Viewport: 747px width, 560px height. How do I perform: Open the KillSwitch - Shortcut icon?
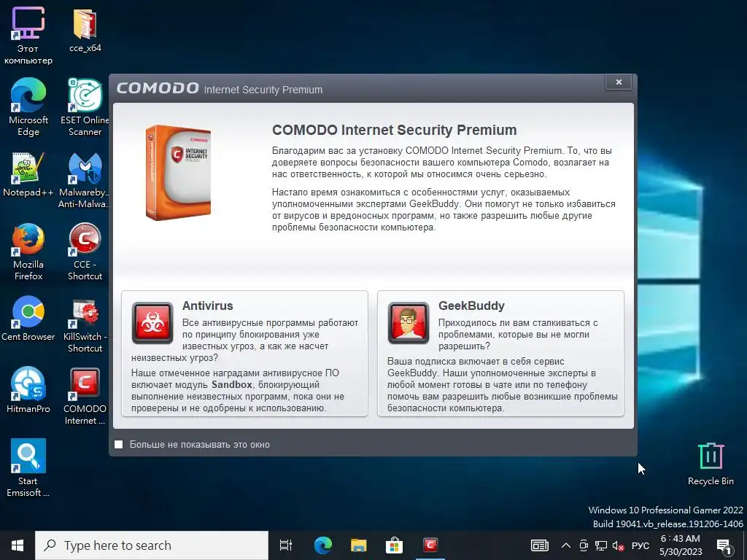(x=85, y=325)
